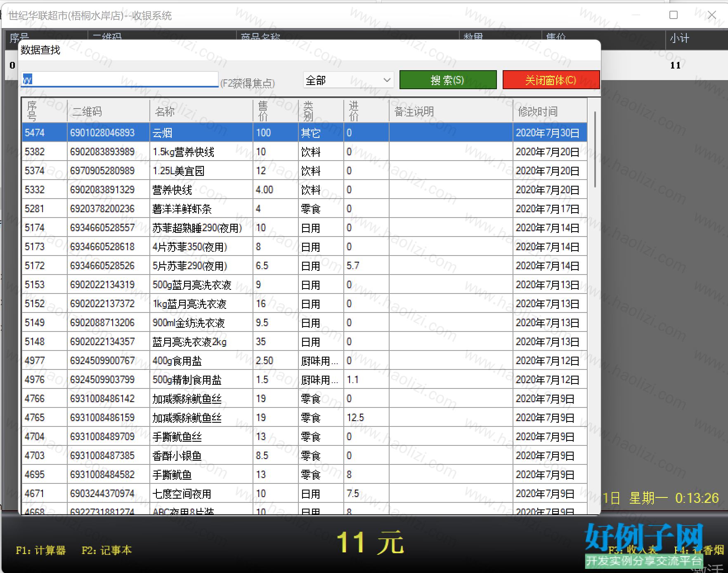Open the 全部 category dropdown
728x573 pixels.
(348, 80)
